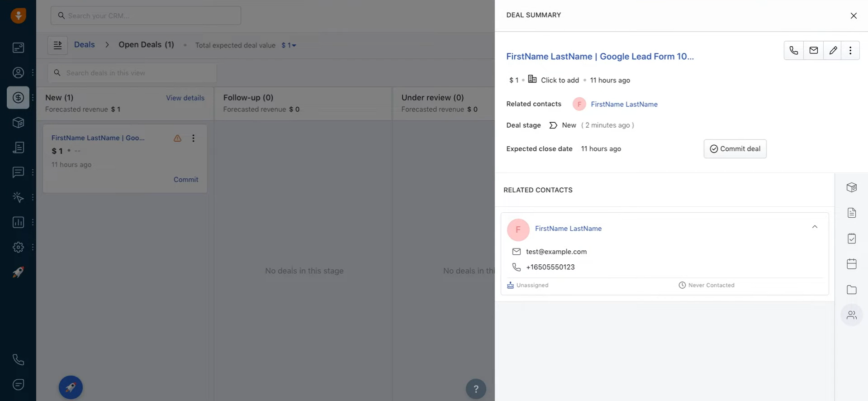Collapse the FirstName LastName contact card
Screen dimensions: 868x401
coord(814,227)
